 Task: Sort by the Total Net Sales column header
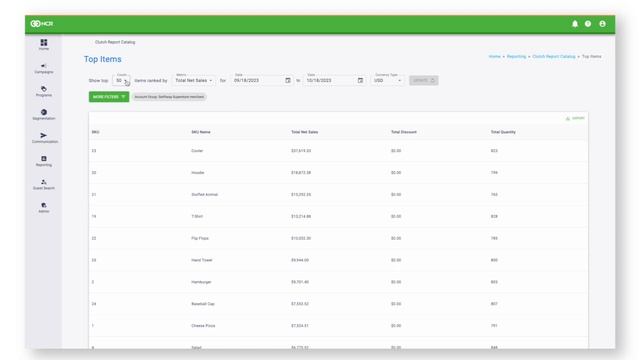(x=304, y=132)
